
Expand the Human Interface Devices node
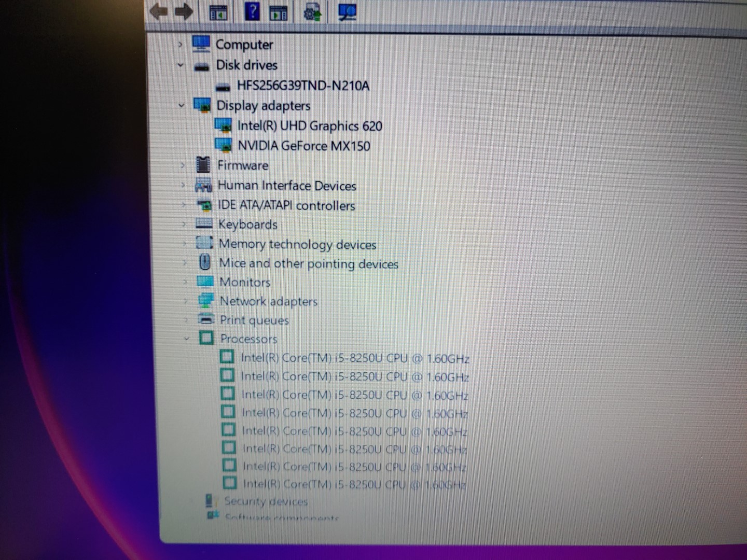coord(183,185)
